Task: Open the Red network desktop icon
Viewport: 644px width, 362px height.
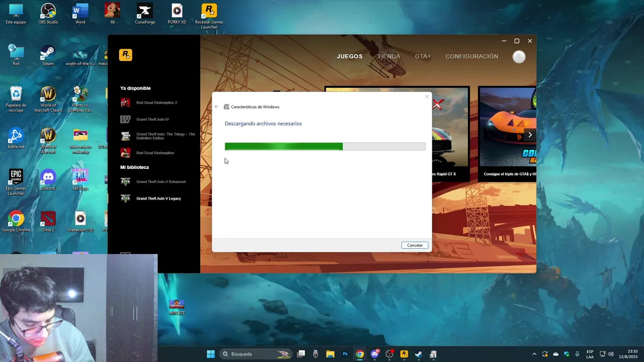Action: [16, 55]
